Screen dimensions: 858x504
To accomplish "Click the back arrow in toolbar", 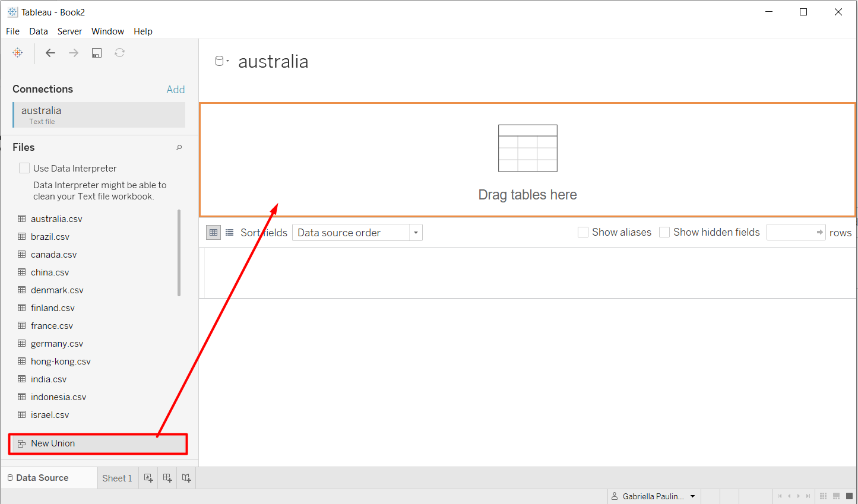I will tap(50, 53).
